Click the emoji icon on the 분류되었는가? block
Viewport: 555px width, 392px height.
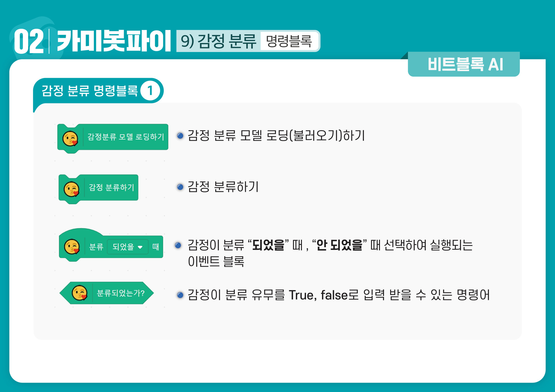80,293
